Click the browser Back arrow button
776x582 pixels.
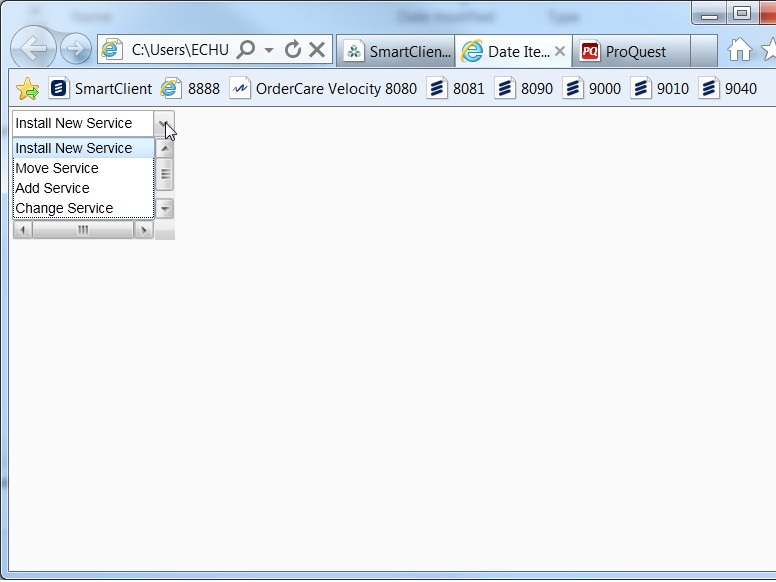pos(34,49)
